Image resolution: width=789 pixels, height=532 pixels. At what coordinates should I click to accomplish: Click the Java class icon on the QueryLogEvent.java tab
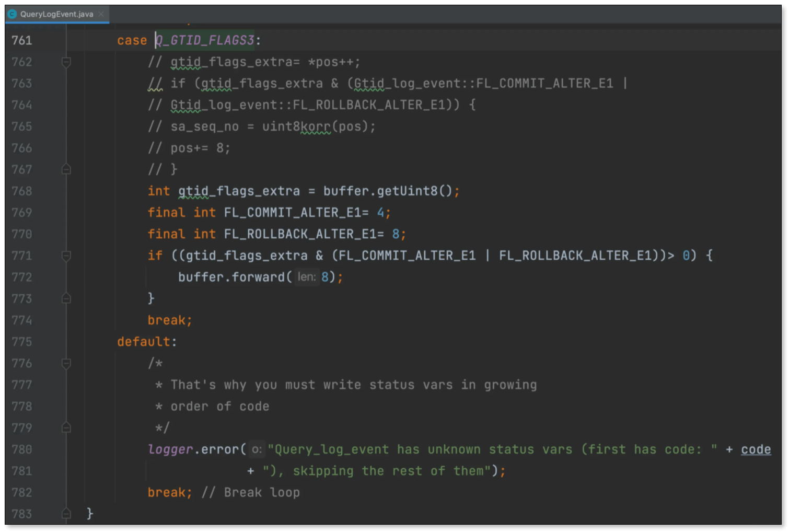pyautogui.click(x=13, y=14)
